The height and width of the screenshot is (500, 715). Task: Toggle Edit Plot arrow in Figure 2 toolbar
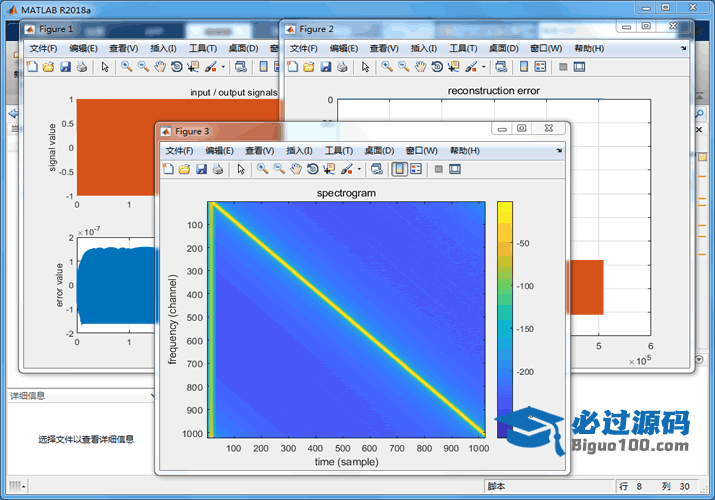click(365, 67)
